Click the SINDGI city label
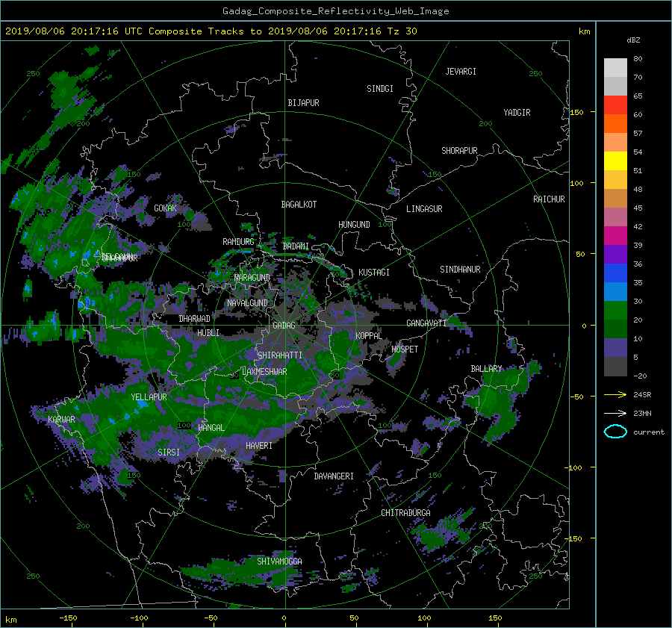 380,89
